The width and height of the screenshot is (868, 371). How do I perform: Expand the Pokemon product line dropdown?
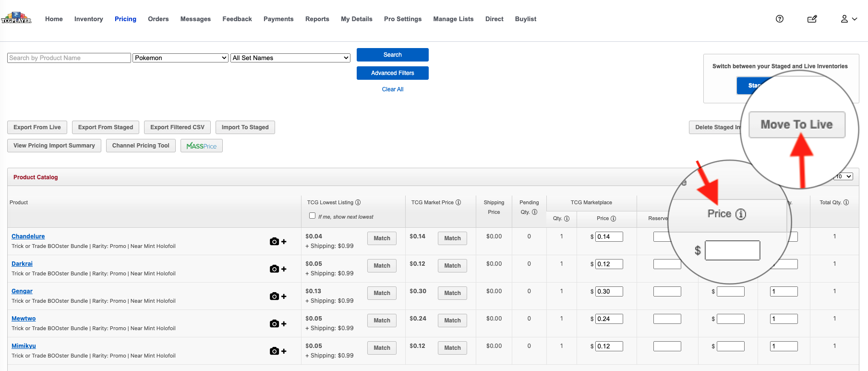pyautogui.click(x=181, y=58)
